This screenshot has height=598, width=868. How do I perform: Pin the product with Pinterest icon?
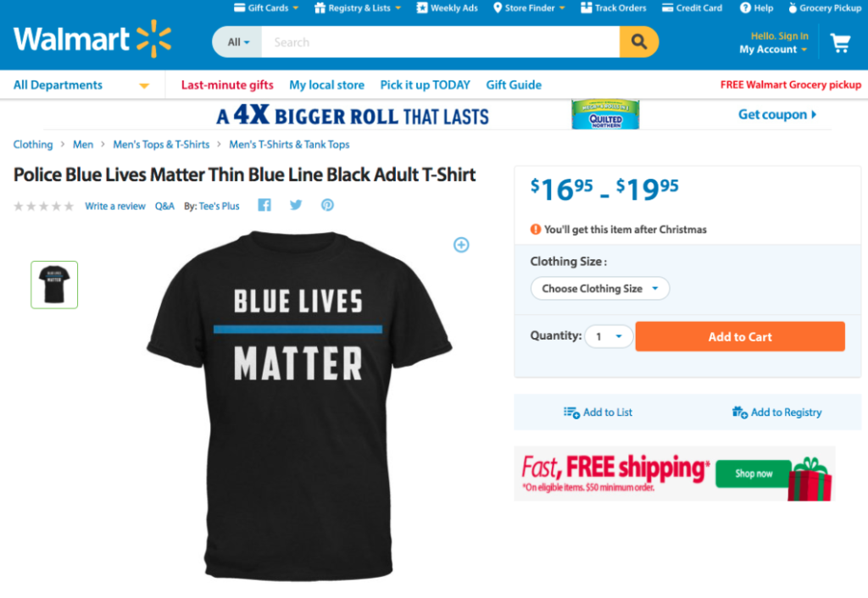click(x=328, y=205)
